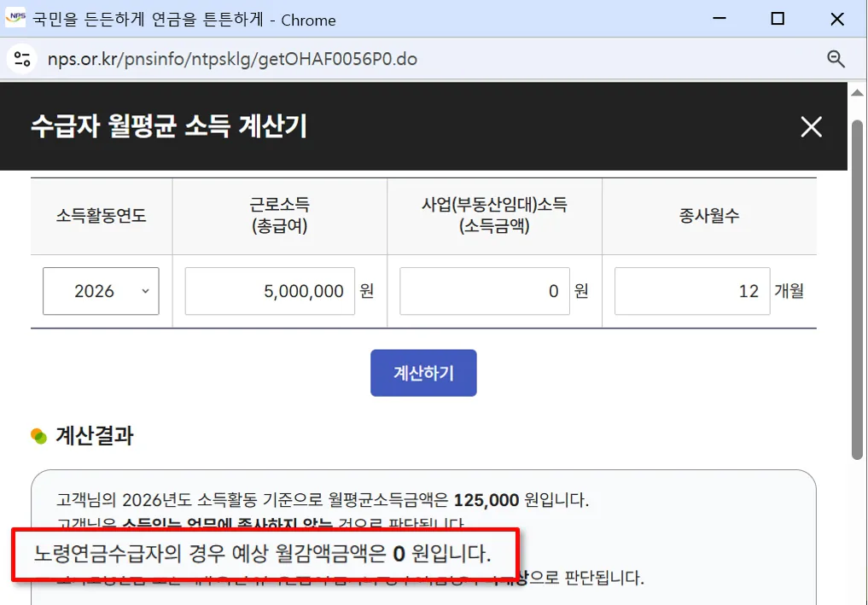Click the 사업소득 0 input field

click(x=485, y=291)
